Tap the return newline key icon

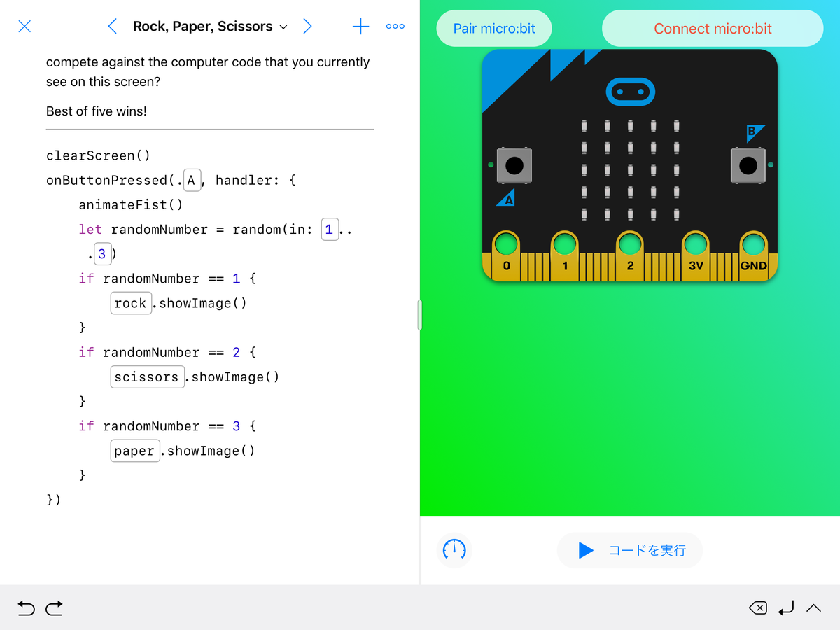point(786,608)
